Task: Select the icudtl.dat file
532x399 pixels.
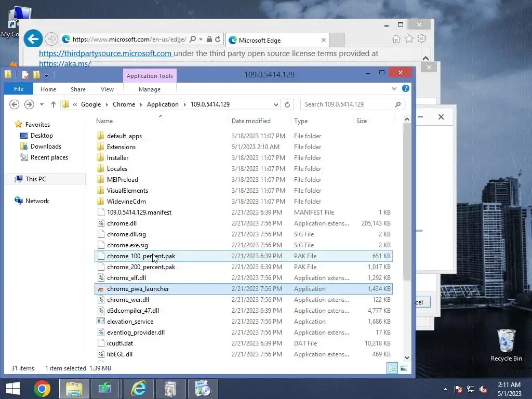Action: tap(120, 343)
